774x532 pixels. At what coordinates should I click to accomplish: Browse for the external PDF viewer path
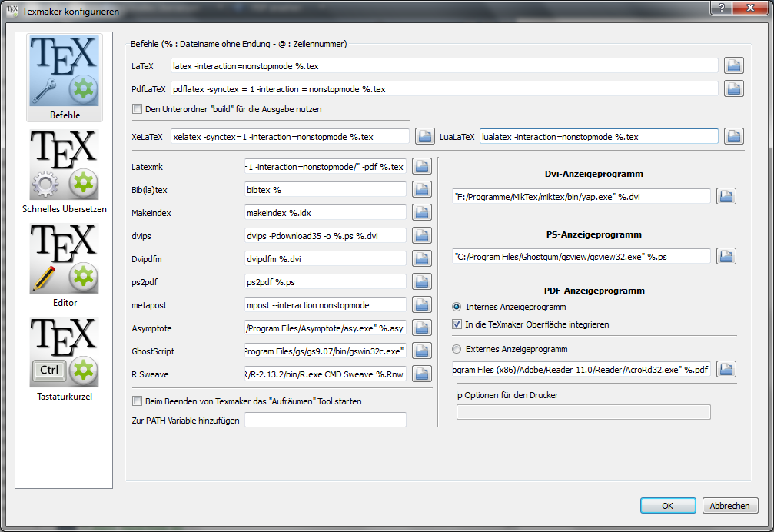pyautogui.click(x=726, y=369)
